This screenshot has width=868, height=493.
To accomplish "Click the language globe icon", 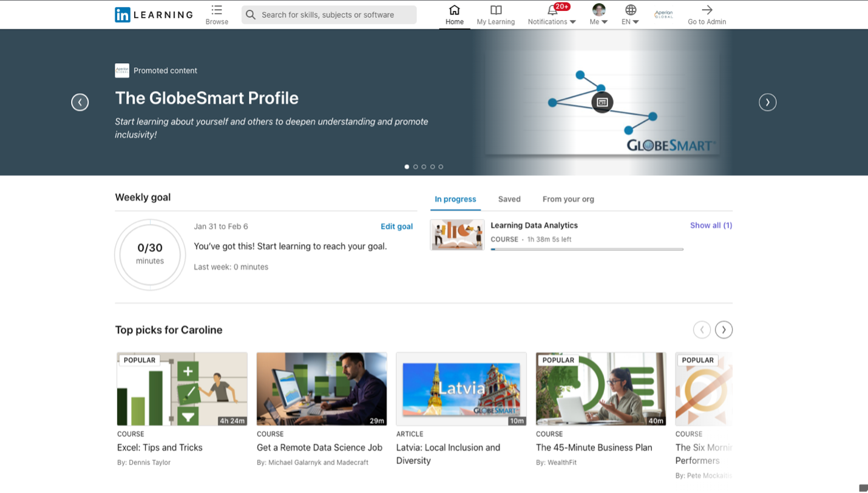I will tap(631, 10).
